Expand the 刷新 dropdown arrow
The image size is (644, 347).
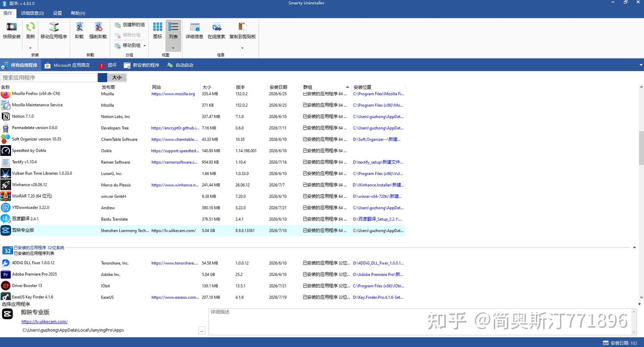30,48
